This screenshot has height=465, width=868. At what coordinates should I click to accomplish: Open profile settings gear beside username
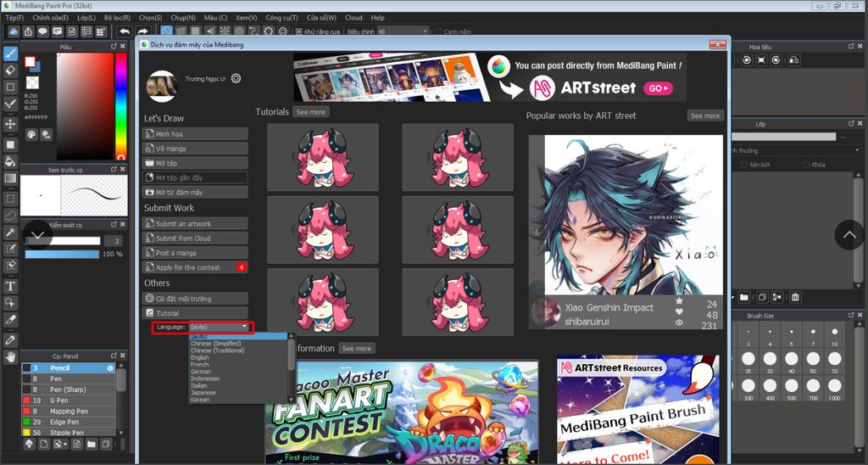[x=236, y=78]
